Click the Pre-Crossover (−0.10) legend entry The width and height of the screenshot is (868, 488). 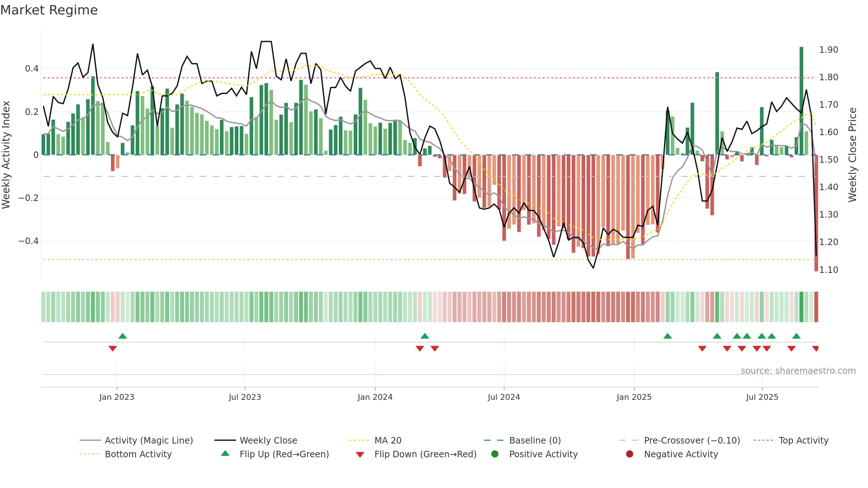pos(679,440)
